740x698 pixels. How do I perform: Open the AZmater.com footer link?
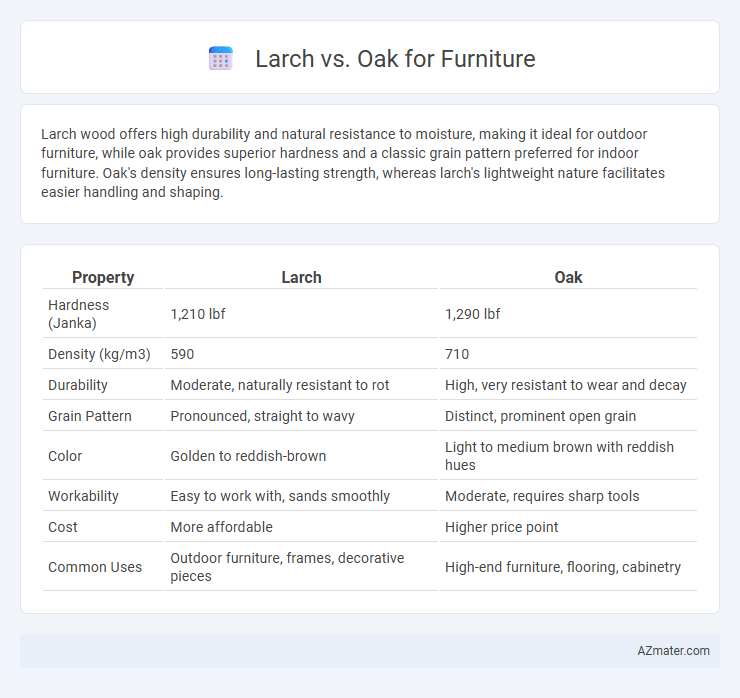(673, 651)
